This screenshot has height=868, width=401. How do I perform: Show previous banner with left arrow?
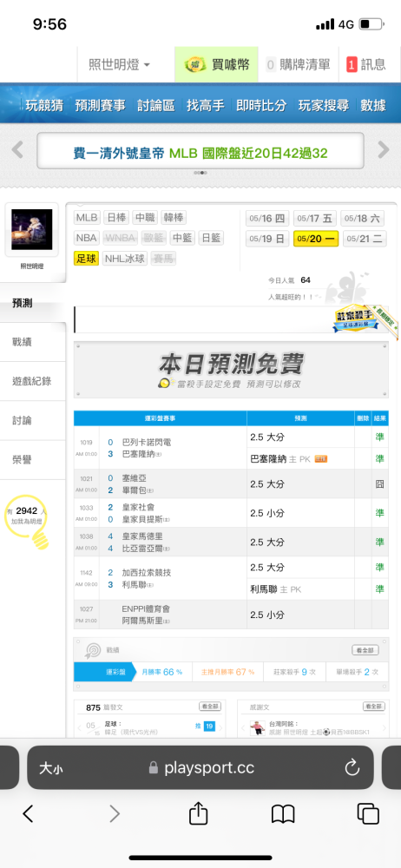pyautogui.click(x=17, y=149)
